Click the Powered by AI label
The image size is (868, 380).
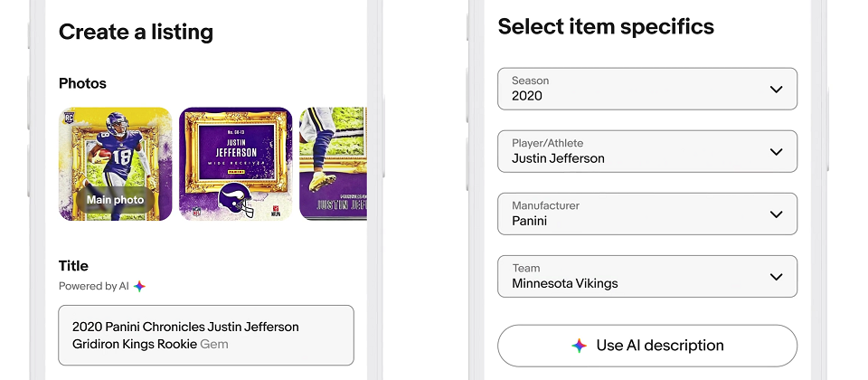point(94,287)
